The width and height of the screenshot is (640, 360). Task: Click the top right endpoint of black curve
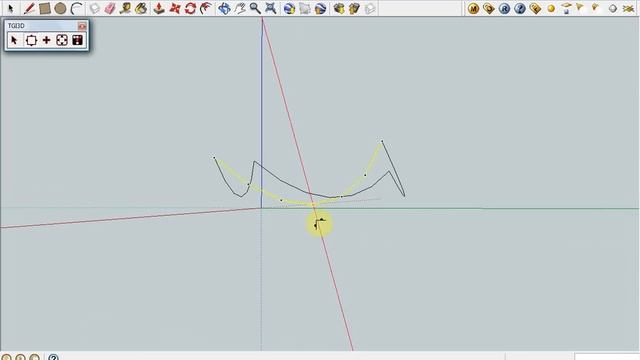382,141
